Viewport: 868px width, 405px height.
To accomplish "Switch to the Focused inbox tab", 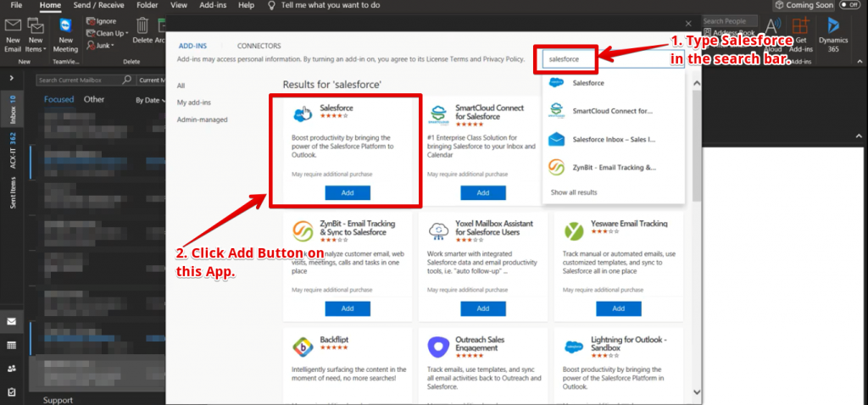I will click(58, 99).
